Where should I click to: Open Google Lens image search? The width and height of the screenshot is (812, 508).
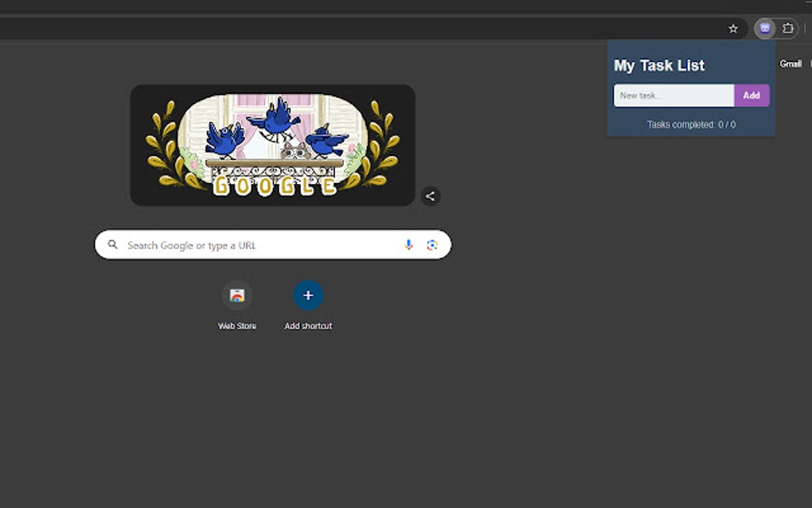pos(432,244)
